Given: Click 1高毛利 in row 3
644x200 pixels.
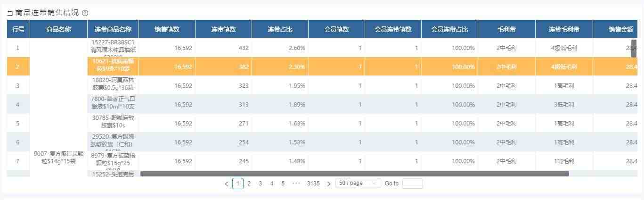Looking at the screenshot, I should (564, 86).
